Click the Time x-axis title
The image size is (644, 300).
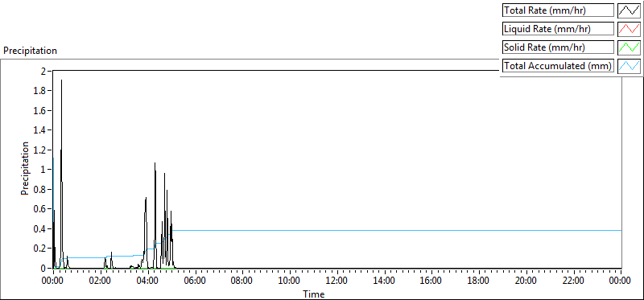click(314, 294)
